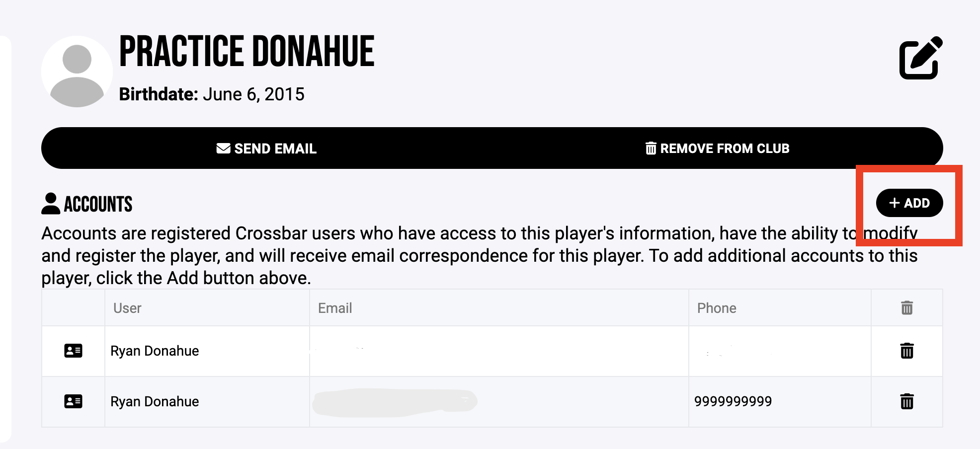Image resolution: width=980 pixels, height=449 pixels.
Task: Click the edit player pencil icon
Action: [920, 58]
